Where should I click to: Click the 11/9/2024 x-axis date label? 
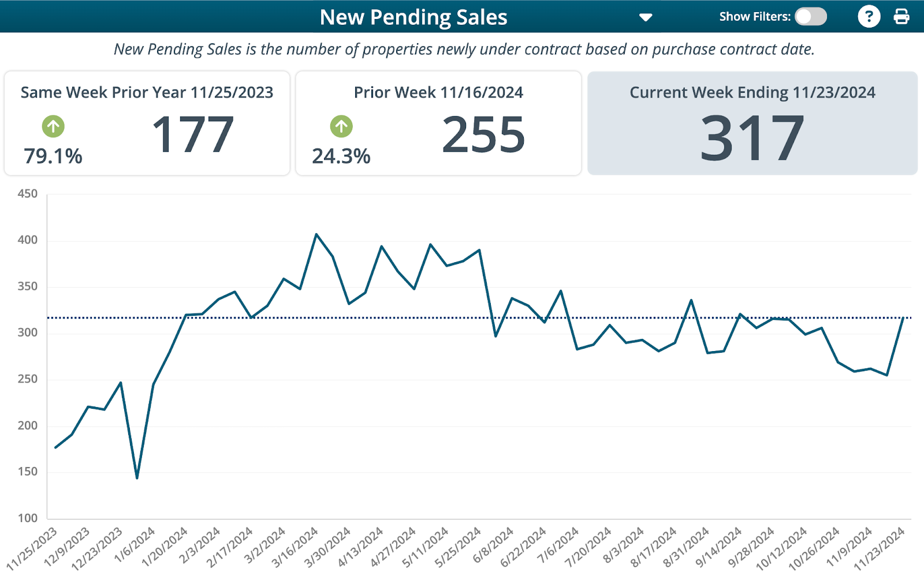850,547
